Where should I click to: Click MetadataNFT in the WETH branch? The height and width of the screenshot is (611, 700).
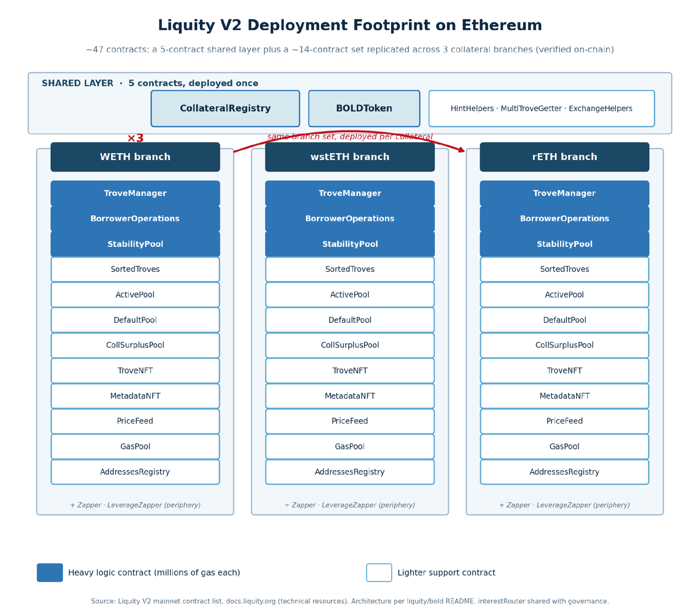coord(135,396)
